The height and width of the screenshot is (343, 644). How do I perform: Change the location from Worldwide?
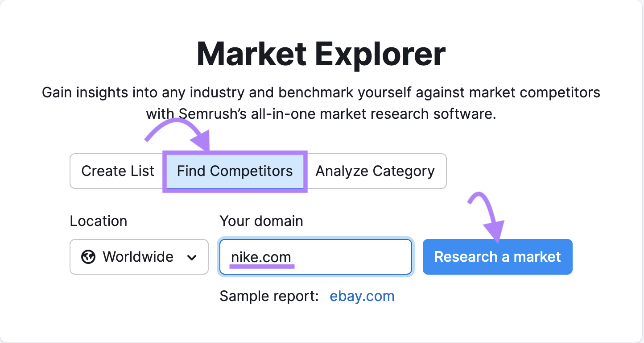138,257
